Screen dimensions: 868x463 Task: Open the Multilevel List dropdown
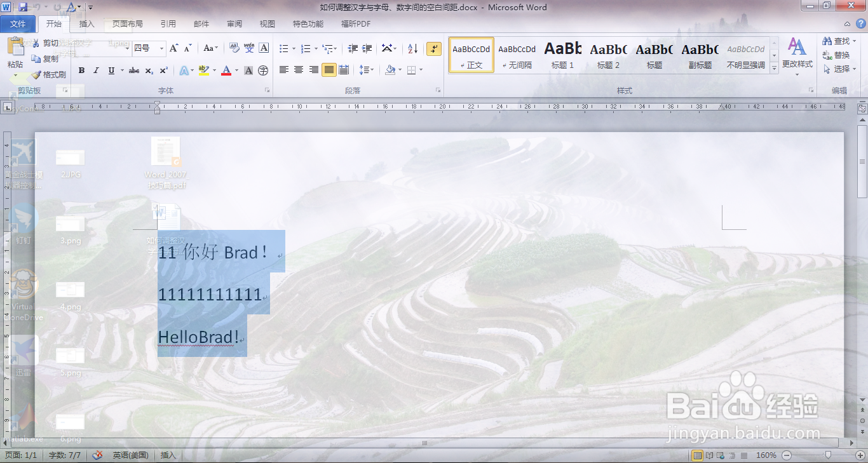point(329,48)
